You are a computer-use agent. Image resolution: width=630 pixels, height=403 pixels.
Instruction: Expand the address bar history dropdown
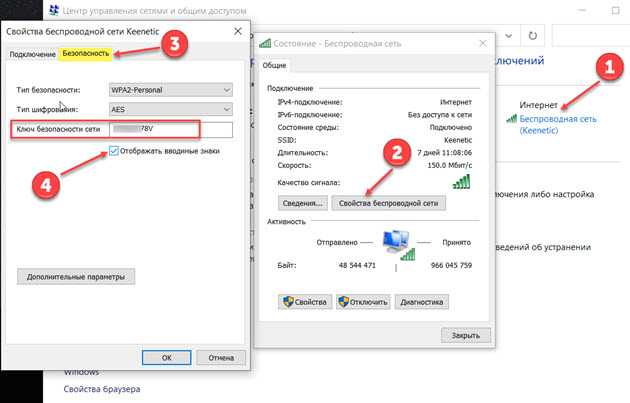coord(509,36)
